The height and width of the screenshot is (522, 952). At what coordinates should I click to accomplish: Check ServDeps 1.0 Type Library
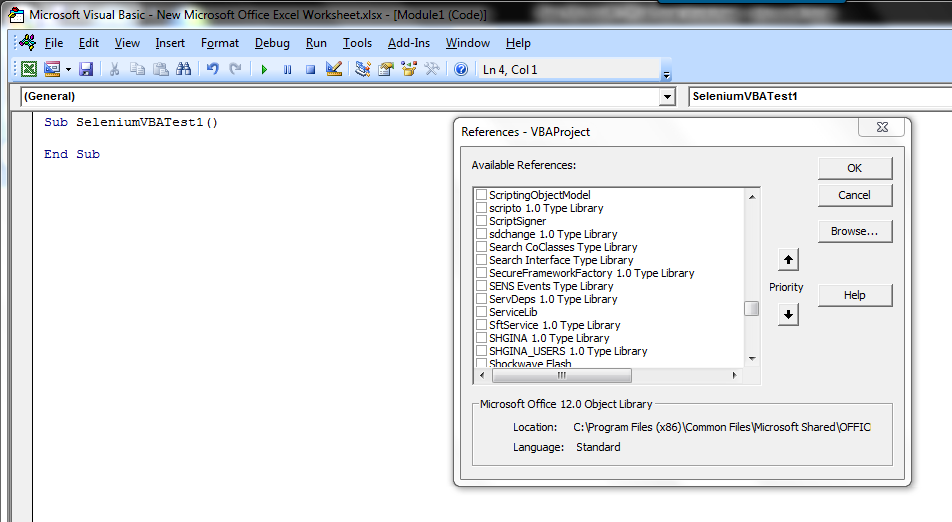[x=481, y=299]
